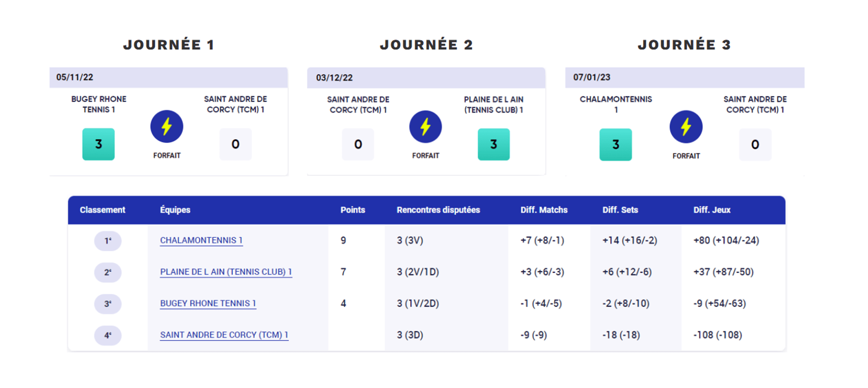Open the BUGEY RHONE TENNIS 1 link
The height and width of the screenshot is (388, 868).
208,303
